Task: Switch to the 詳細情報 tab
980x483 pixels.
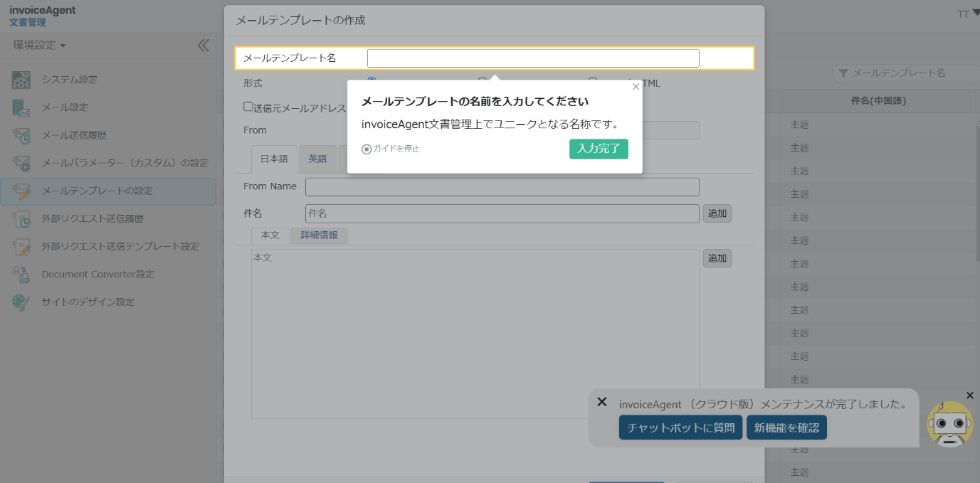Action: (x=319, y=235)
